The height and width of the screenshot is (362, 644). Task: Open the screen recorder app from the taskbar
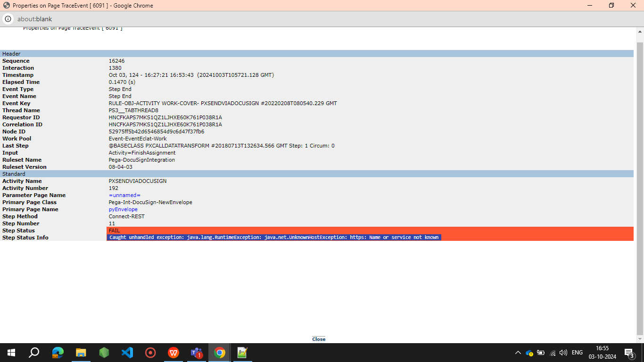pyautogui.click(x=150, y=353)
